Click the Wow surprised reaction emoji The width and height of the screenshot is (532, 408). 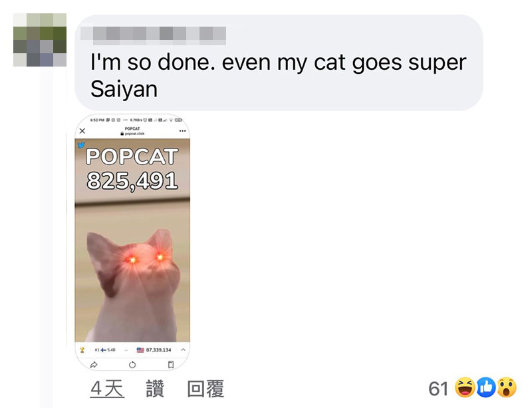coord(507,387)
